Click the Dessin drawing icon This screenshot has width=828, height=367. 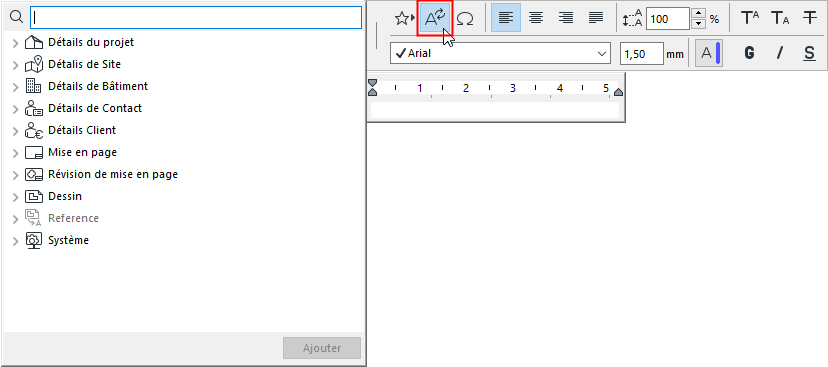pyautogui.click(x=33, y=196)
